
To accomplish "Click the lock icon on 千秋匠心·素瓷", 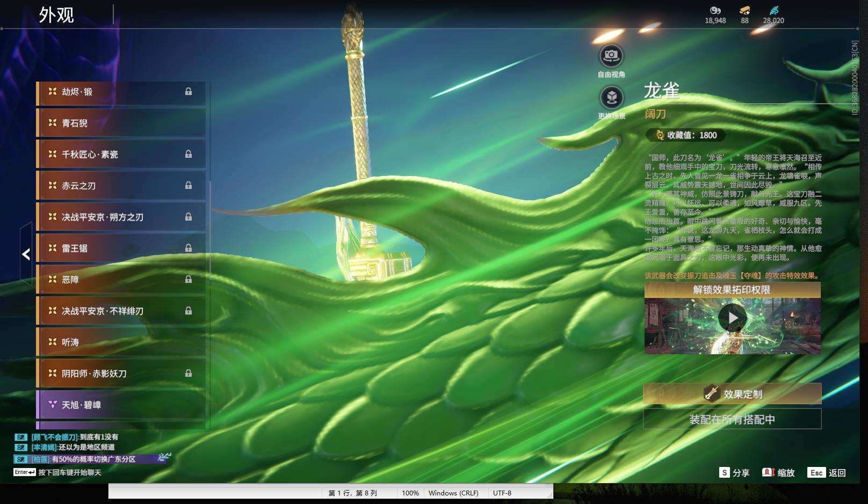I will [x=189, y=154].
